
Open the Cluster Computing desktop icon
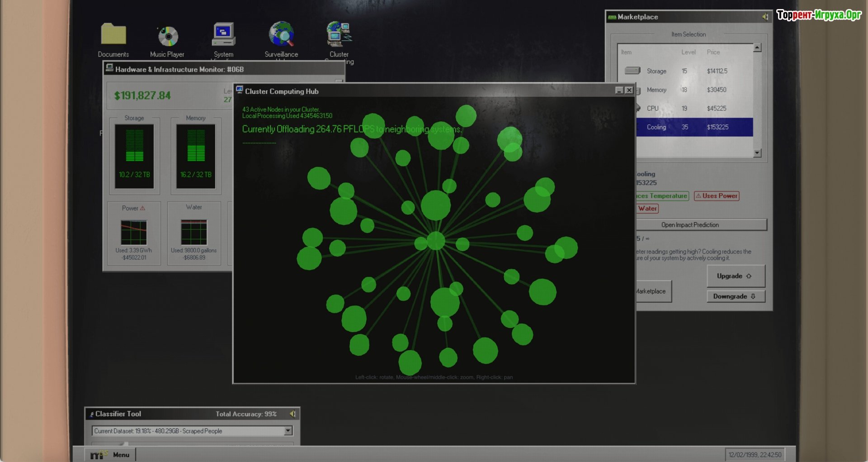[339, 35]
